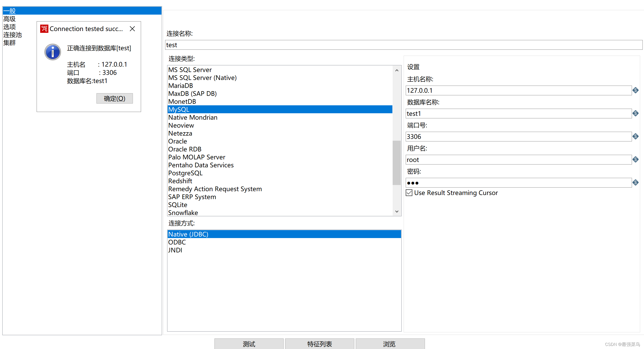
Task: Select Remedy Action Request System type
Action: point(280,189)
